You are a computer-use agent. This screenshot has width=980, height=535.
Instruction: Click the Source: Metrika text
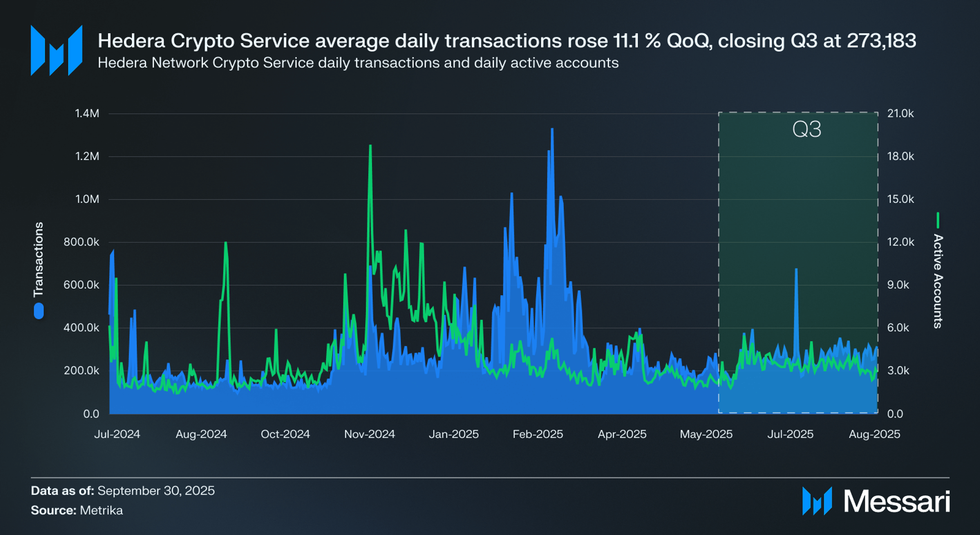click(77, 510)
